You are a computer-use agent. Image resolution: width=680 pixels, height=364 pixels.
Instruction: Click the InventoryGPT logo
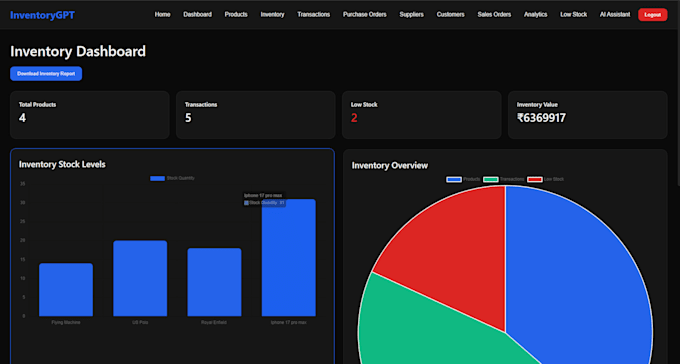(42, 15)
